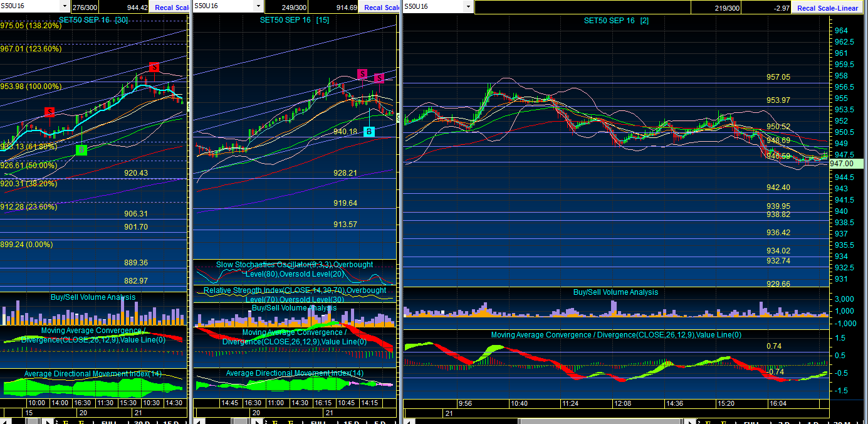Click the 9:56 time label on 2-minute chart
The image size is (868, 424).
pos(466,403)
